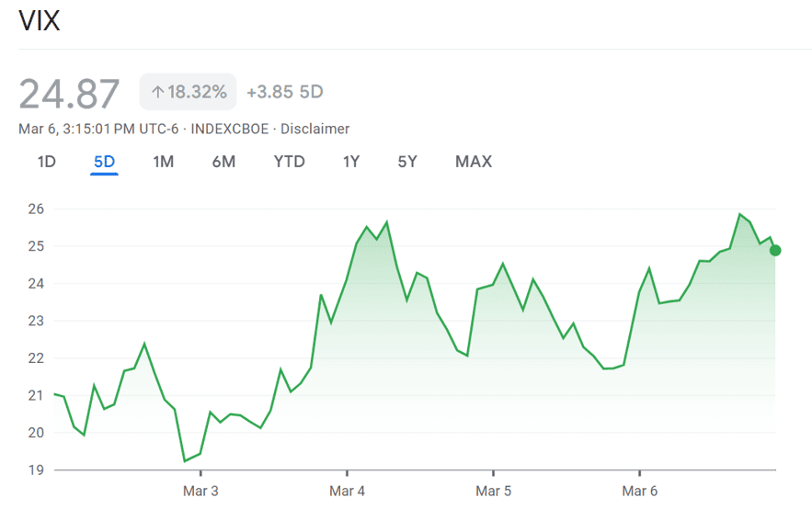Screen dimensions: 812x509
Task: Click the Mar 5 date axis label
Action: 493,491
